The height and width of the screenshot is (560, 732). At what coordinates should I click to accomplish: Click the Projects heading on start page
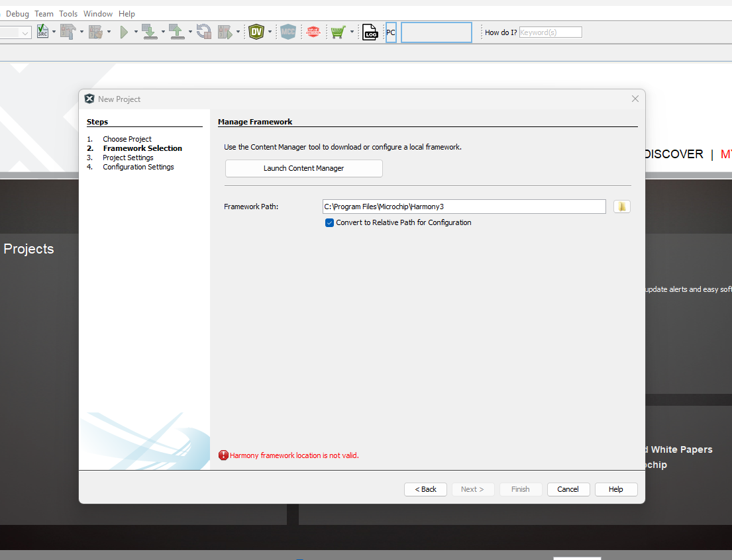[28, 249]
